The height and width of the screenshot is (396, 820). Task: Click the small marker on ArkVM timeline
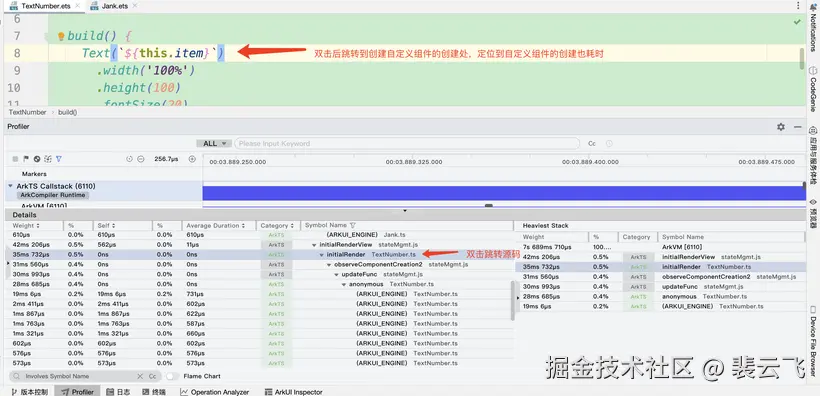click(x=489, y=206)
